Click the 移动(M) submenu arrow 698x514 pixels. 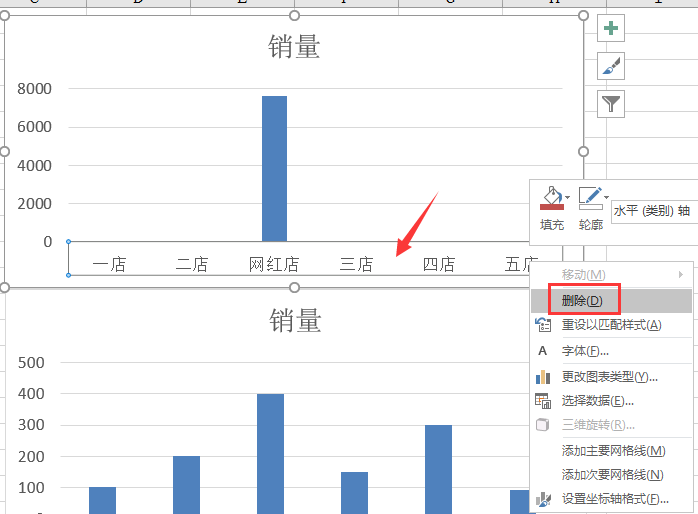[x=681, y=274]
